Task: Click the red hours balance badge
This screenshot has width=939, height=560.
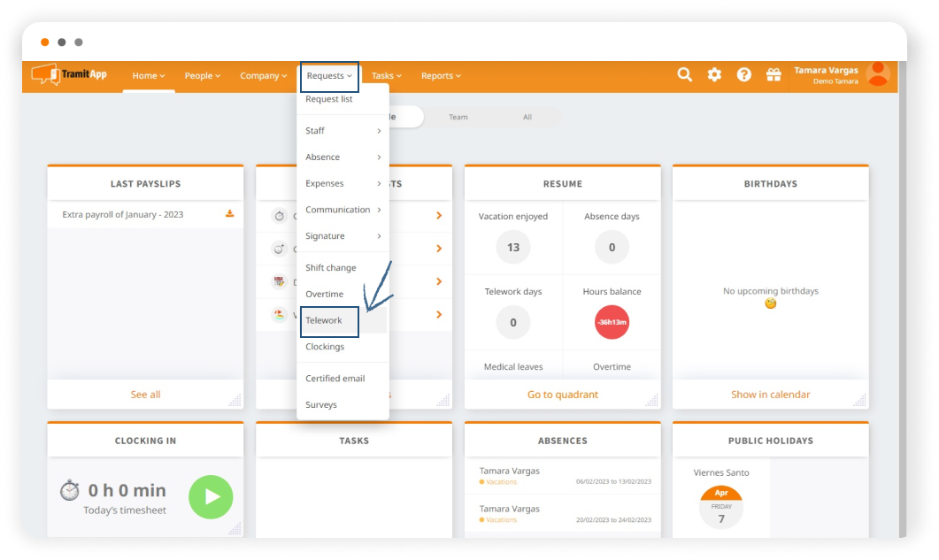Action: [612, 323]
